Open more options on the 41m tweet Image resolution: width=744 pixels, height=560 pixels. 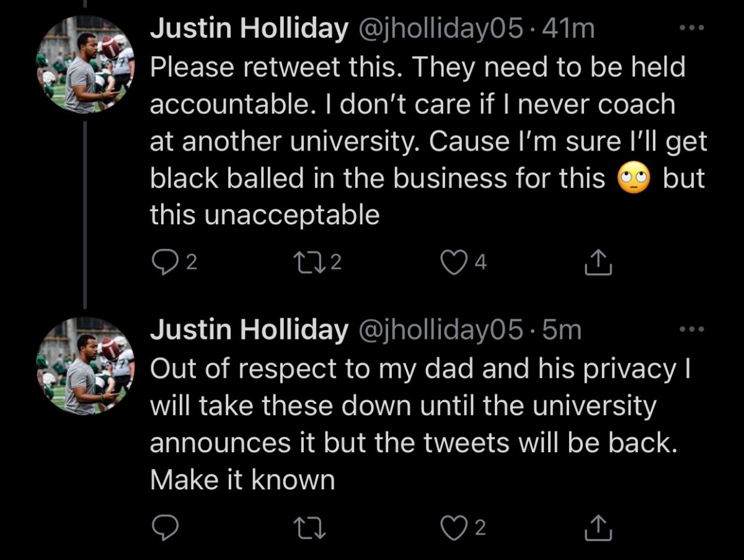[691, 28]
